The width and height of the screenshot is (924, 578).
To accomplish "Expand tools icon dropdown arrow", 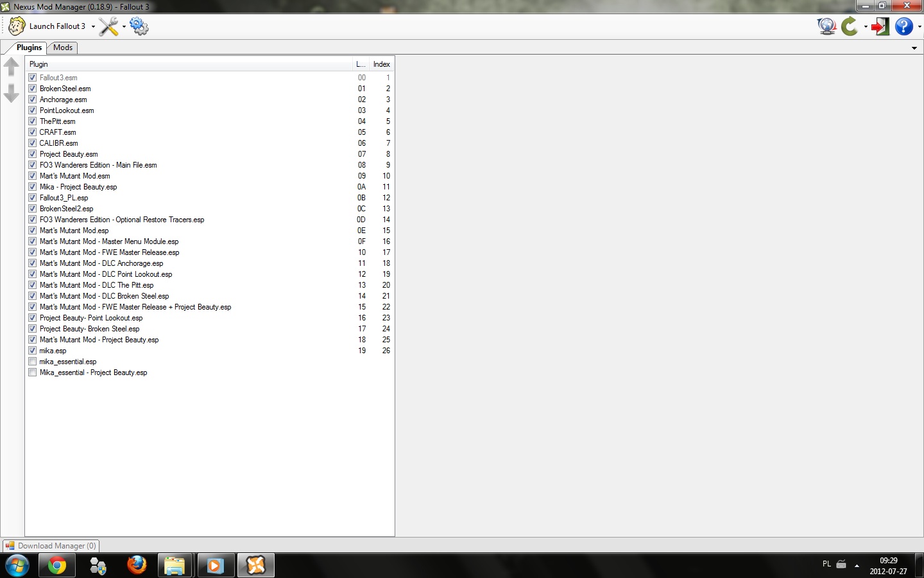I will coord(124,27).
